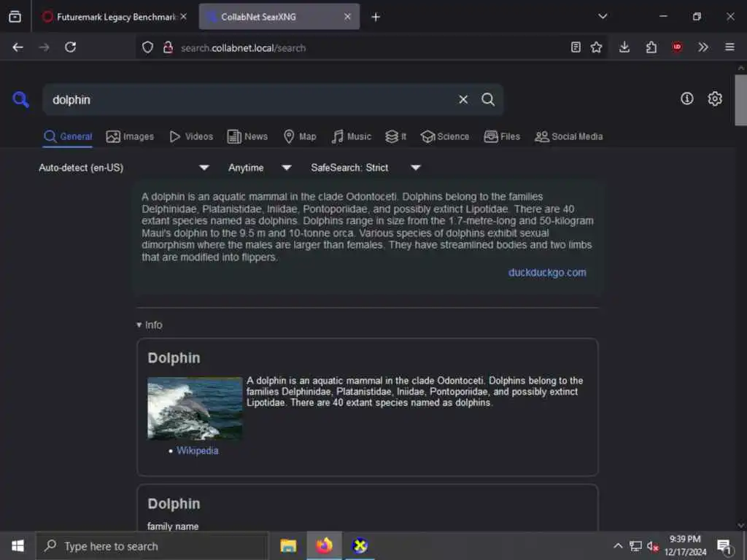Click the Firefox taskbar icon
This screenshot has height=560, width=747.
324,546
